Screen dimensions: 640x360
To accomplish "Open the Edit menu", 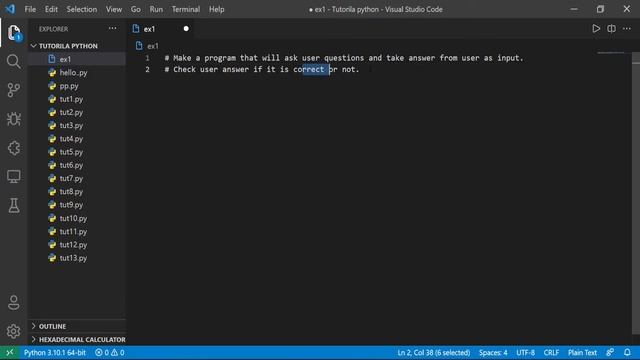I will coord(51,9).
